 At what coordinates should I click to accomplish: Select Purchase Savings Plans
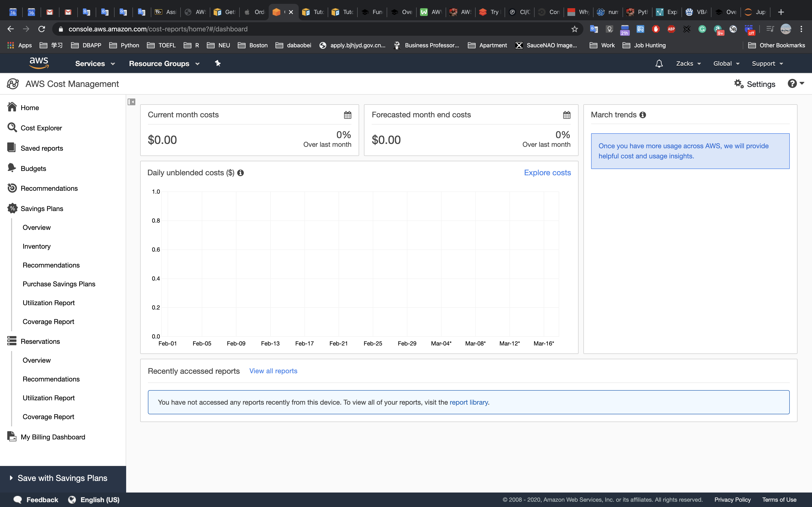(x=59, y=284)
